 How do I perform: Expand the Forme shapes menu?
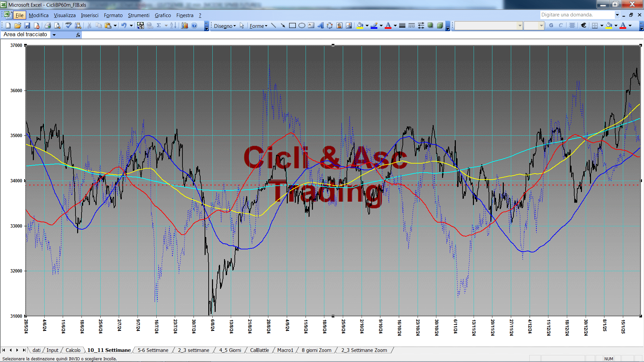click(x=258, y=26)
